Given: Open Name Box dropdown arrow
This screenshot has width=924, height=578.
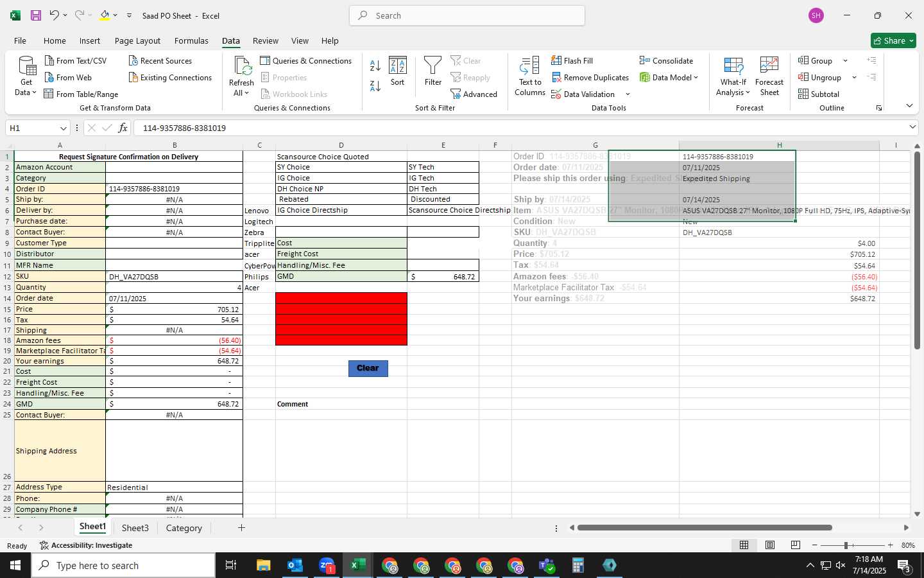Looking at the screenshot, I should [x=63, y=128].
